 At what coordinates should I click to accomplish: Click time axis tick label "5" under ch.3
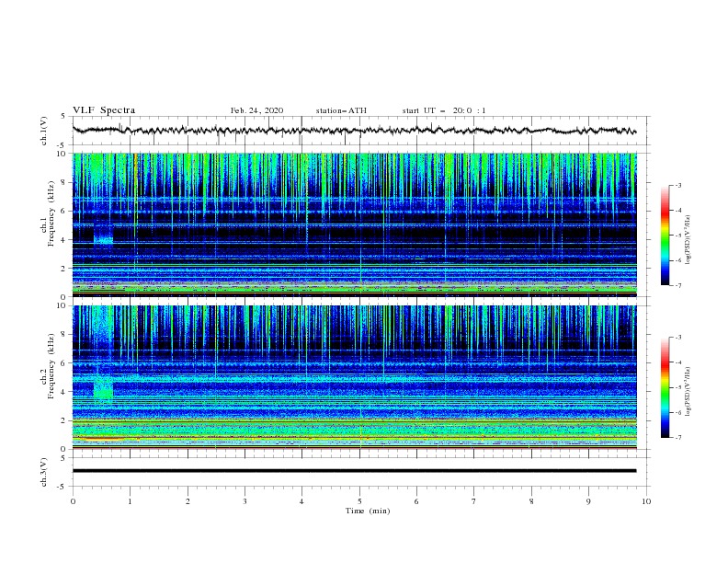[x=359, y=501]
